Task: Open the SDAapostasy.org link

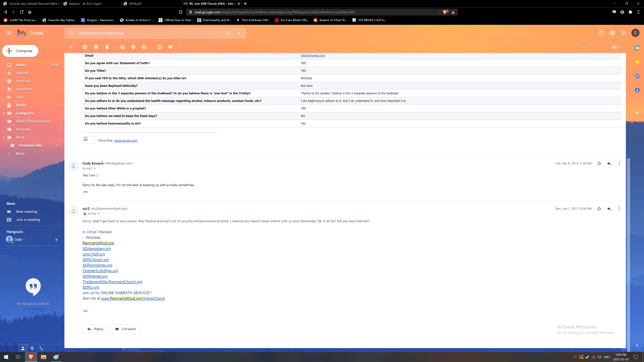Action: pos(96,249)
